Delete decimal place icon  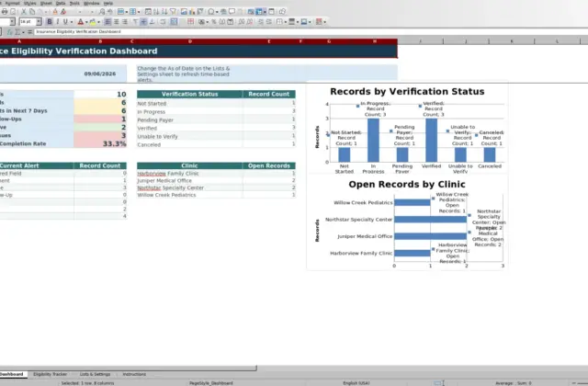click(249, 22)
